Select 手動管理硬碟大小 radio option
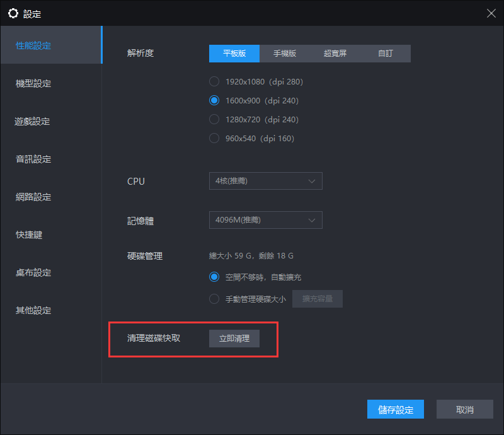504x435 pixels. (214, 299)
